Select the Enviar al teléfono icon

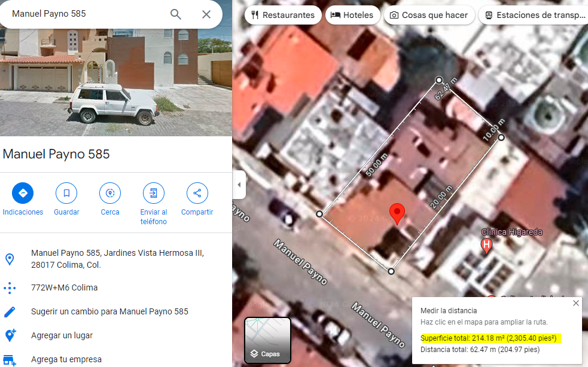(153, 193)
